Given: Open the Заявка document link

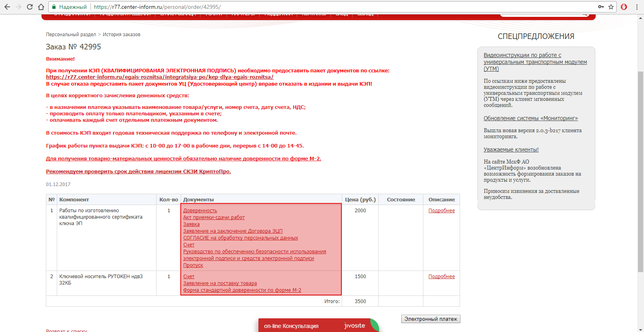Looking at the screenshot, I should click(x=191, y=224).
